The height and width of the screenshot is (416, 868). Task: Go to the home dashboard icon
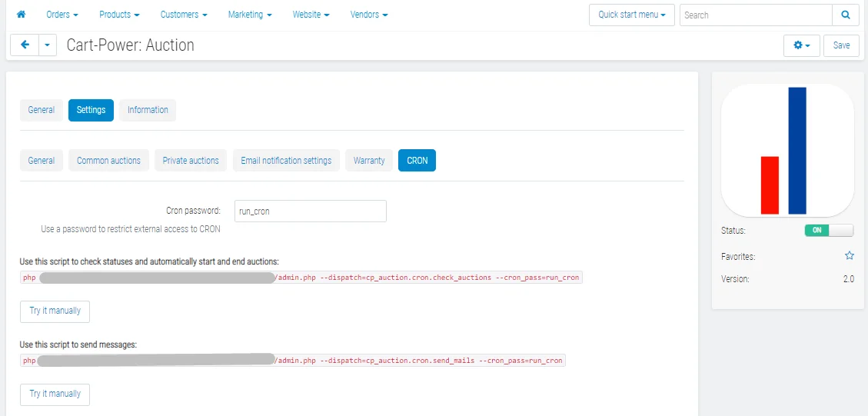(x=21, y=15)
